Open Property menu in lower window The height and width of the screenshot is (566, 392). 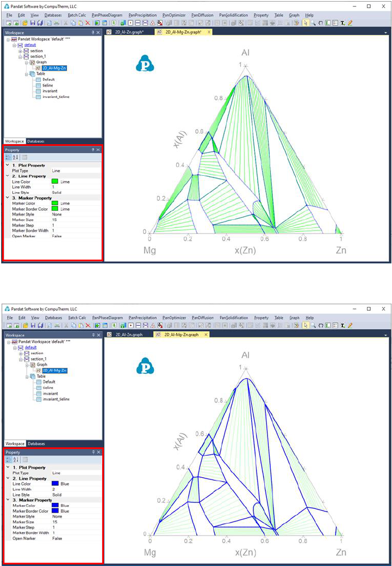[261, 318]
